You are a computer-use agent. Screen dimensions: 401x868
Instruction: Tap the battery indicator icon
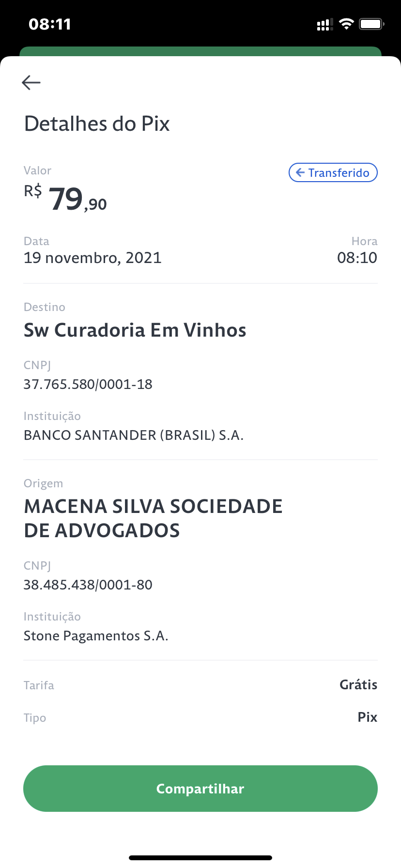371,24
